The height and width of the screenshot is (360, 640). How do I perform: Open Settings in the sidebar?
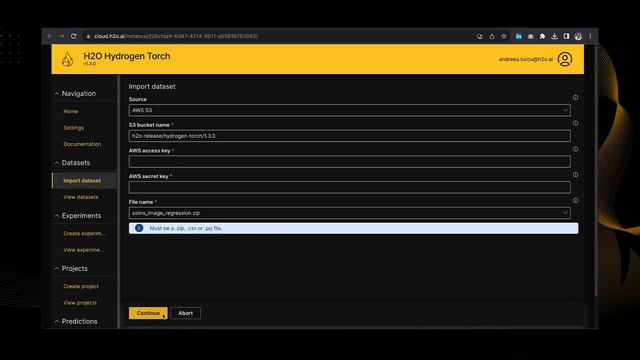pyautogui.click(x=73, y=128)
